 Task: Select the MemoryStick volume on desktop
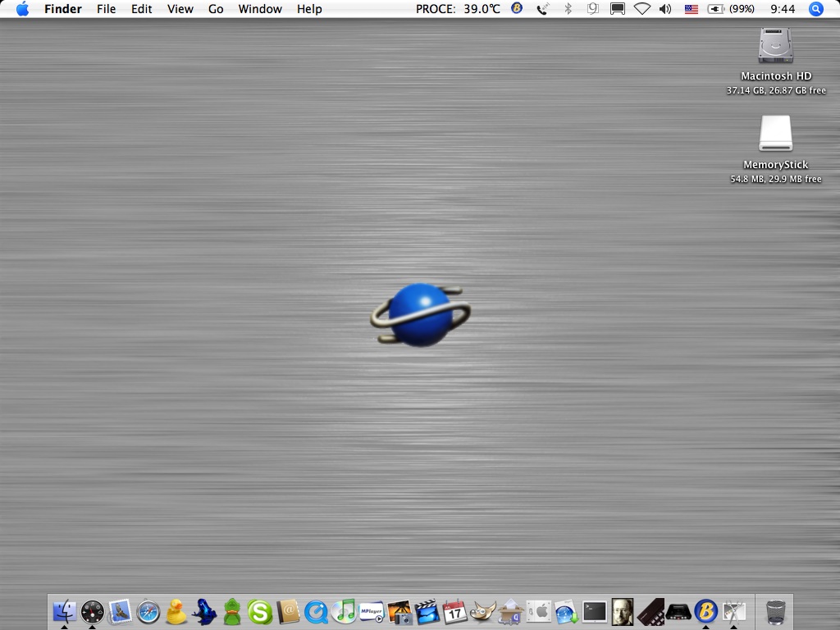(x=776, y=134)
